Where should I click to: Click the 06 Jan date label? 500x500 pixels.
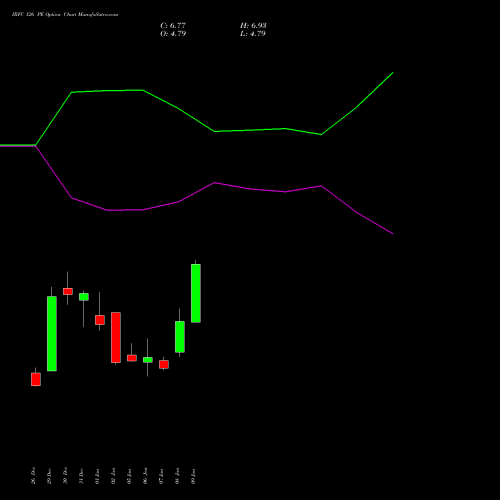pyautogui.click(x=145, y=475)
